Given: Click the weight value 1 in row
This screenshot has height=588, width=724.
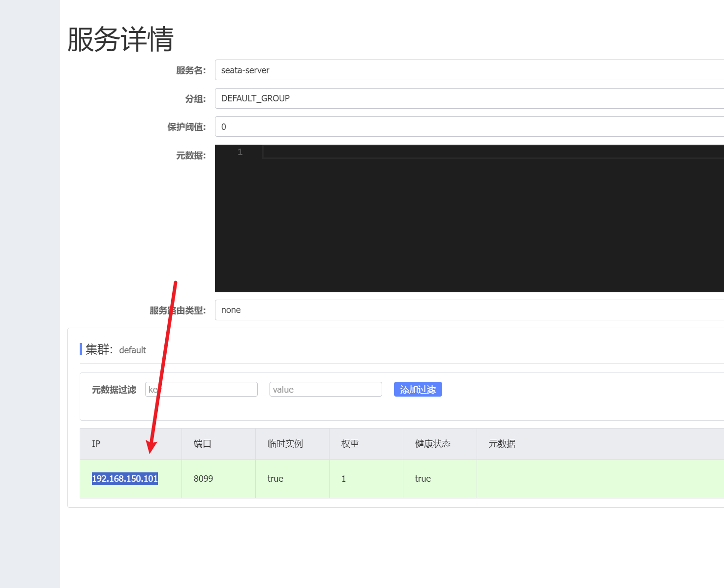Looking at the screenshot, I should pyautogui.click(x=343, y=479).
